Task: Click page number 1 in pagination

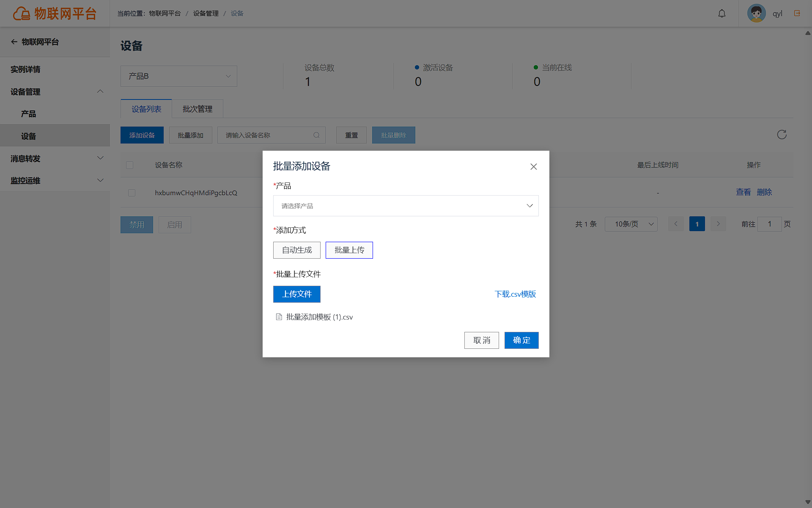Action: pyautogui.click(x=697, y=224)
